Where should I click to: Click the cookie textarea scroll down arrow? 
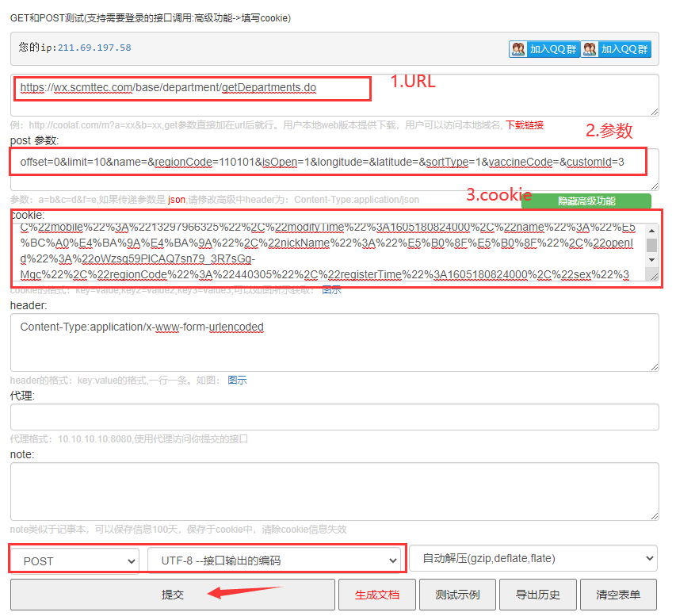pyautogui.click(x=651, y=260)
